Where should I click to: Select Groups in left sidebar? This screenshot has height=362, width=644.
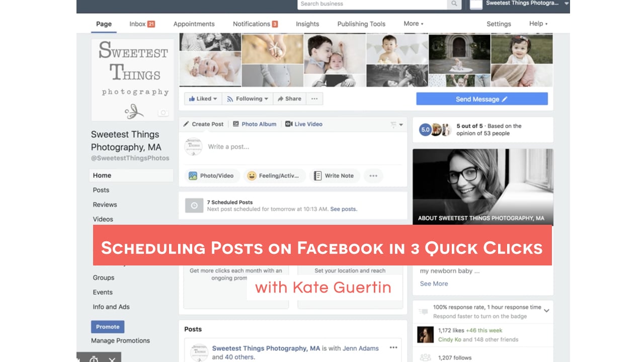(103, 278)
